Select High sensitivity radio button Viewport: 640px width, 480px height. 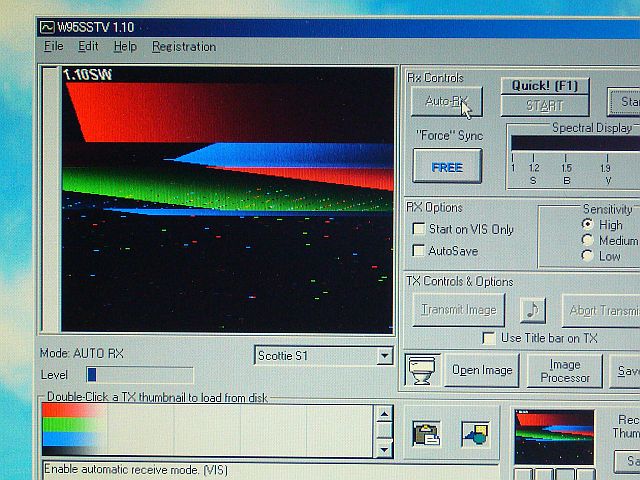point(586,225)
